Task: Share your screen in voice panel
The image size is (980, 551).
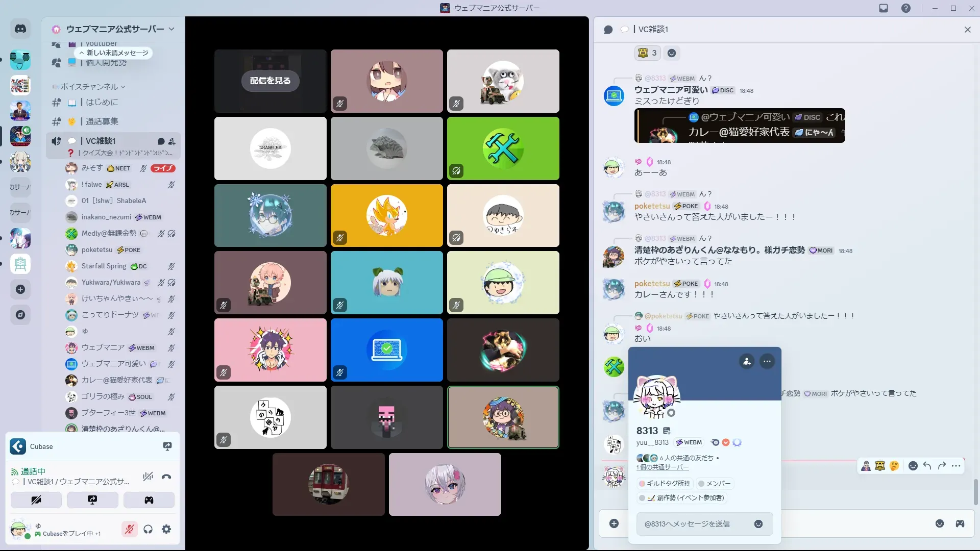Action: tap(92, 500)
